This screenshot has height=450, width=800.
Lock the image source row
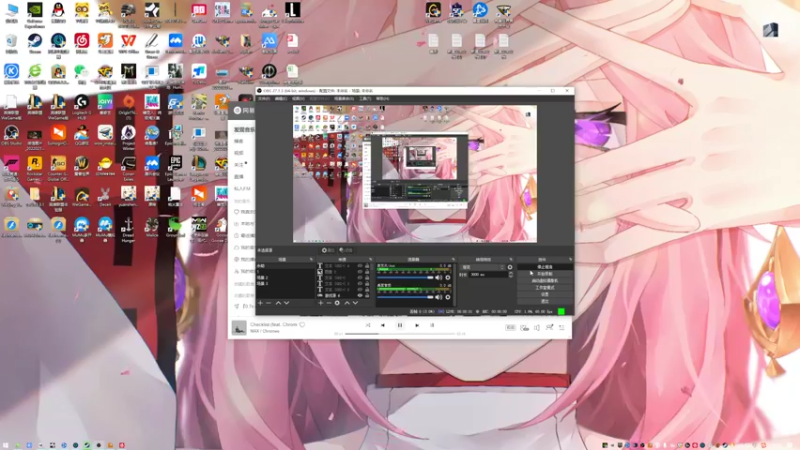coord(367,271)
